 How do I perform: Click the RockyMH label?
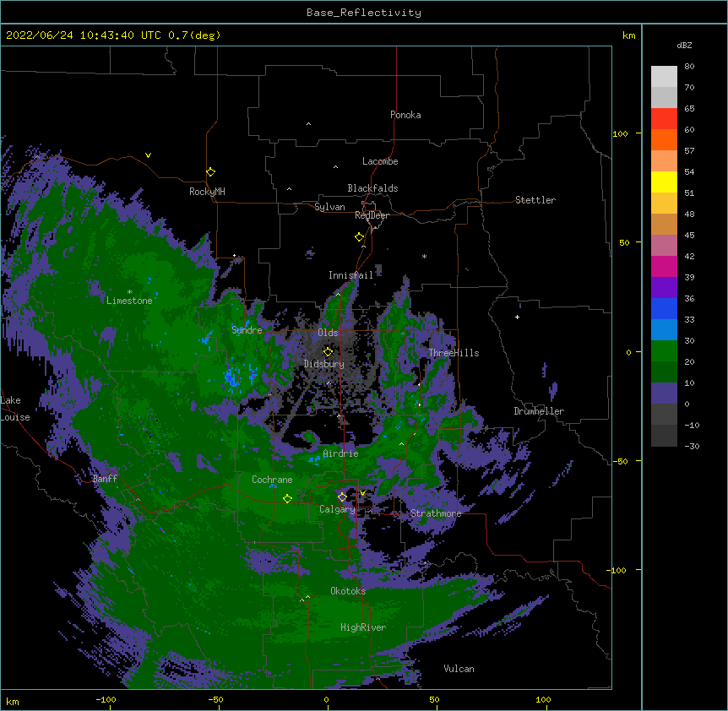207,192
